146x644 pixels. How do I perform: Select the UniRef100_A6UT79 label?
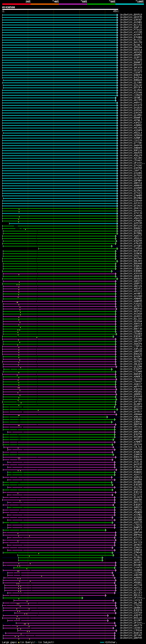click(x=131, y=625)
